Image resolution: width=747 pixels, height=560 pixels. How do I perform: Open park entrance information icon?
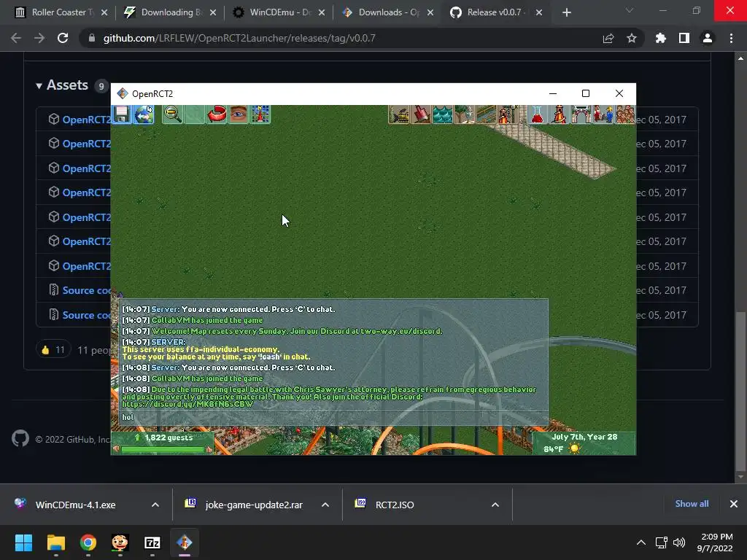pos(581,114)
